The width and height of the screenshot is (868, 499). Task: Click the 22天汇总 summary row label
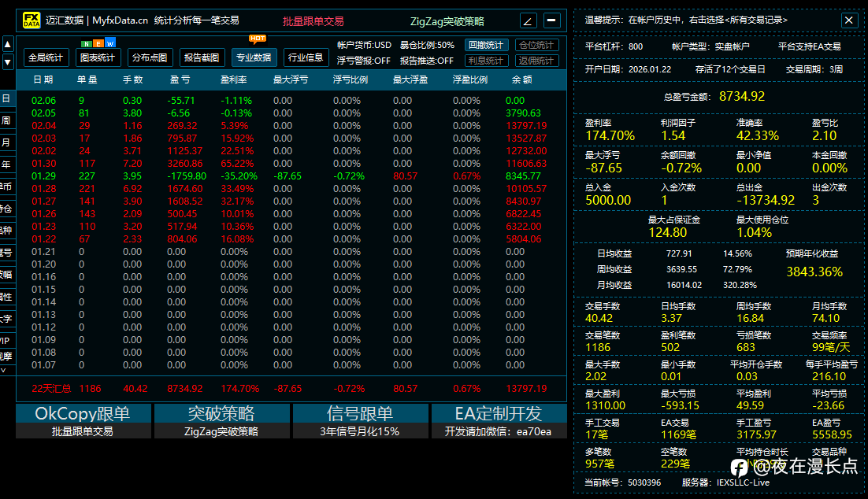point(51,388)
